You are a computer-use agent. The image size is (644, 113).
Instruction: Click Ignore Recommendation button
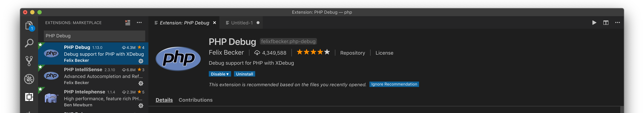[x=394, y=84]
